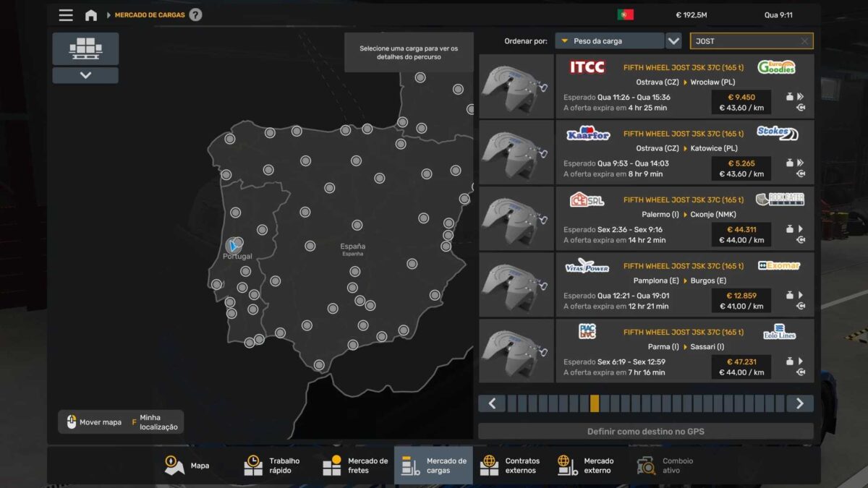Go to next page of cargo offers

pyautogui.click(x=799, y=403)
